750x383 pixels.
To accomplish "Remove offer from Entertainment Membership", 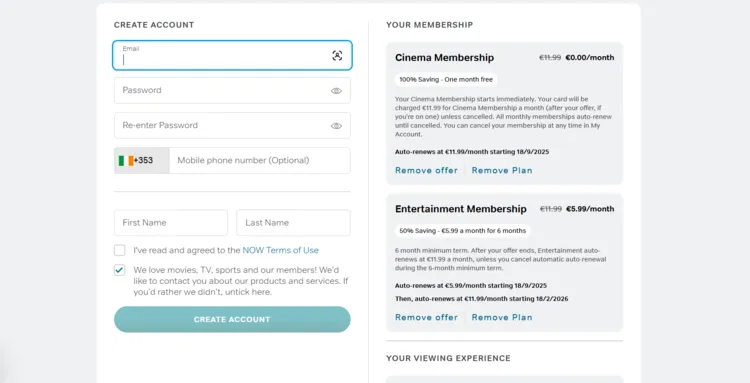I will [426, 317].
